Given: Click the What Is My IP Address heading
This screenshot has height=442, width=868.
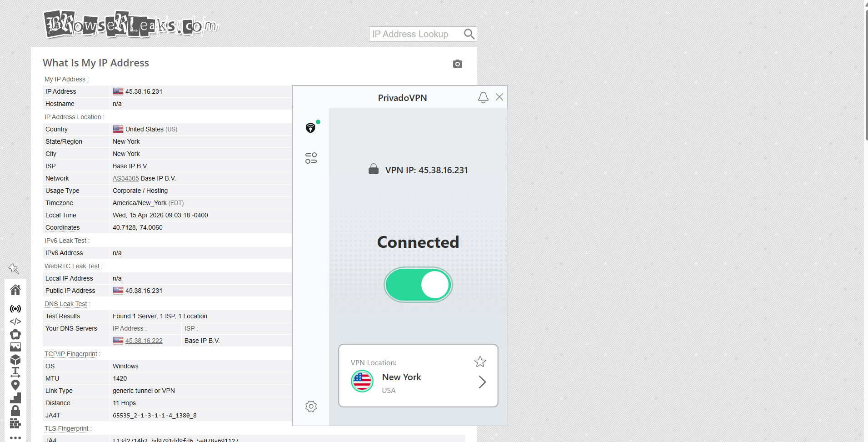Looking at the screenshot, I should pos(96,63).
